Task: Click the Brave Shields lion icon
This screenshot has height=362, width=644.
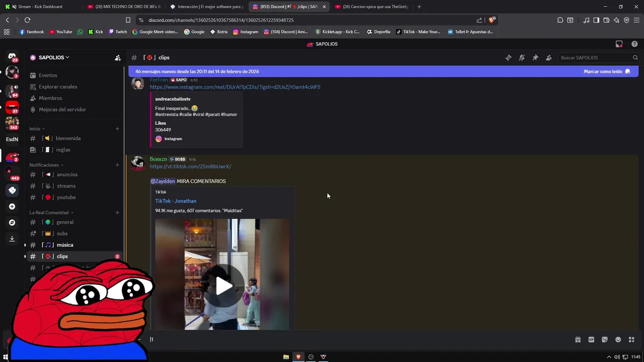Action: click(x=492, y=20)
